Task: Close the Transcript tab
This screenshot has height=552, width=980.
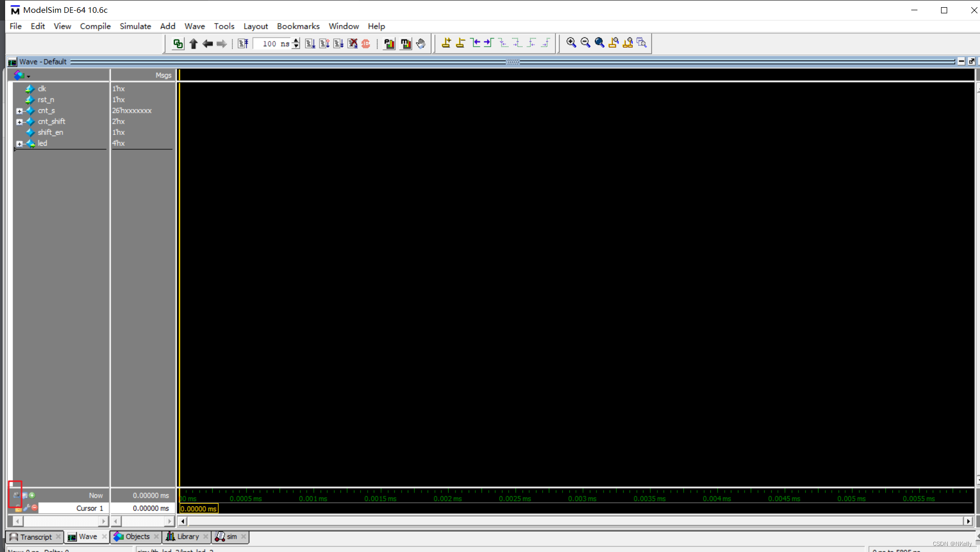Action: pos(58,537)
